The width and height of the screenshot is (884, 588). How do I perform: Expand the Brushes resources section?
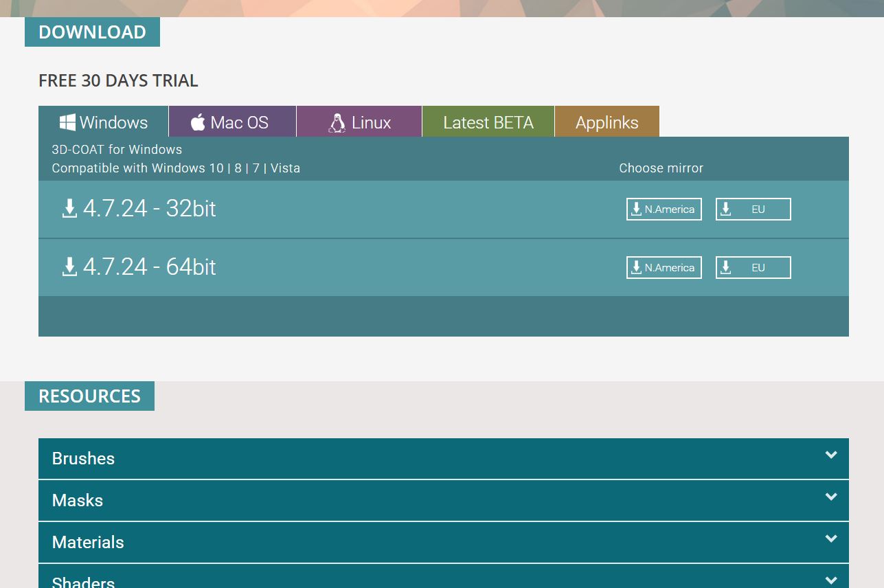coord(444,459)
